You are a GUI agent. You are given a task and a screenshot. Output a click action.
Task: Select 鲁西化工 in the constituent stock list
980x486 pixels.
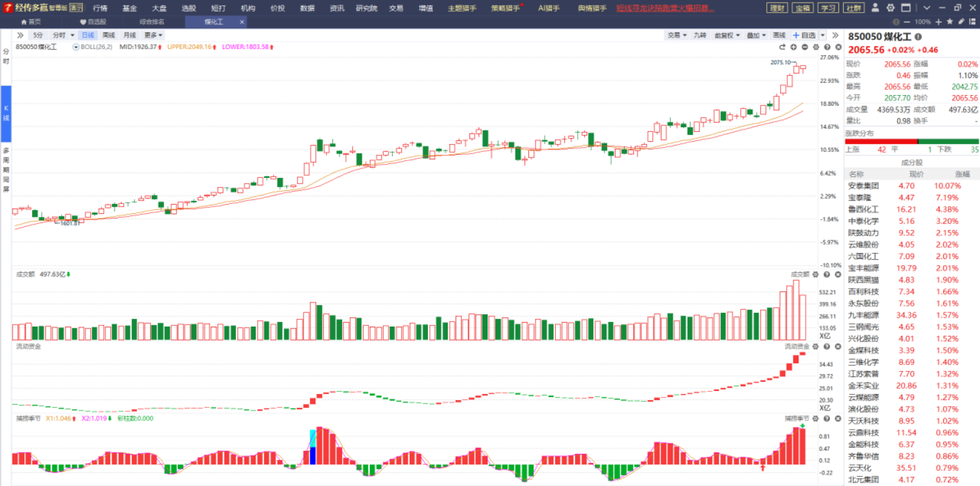[x=863, y=210]
